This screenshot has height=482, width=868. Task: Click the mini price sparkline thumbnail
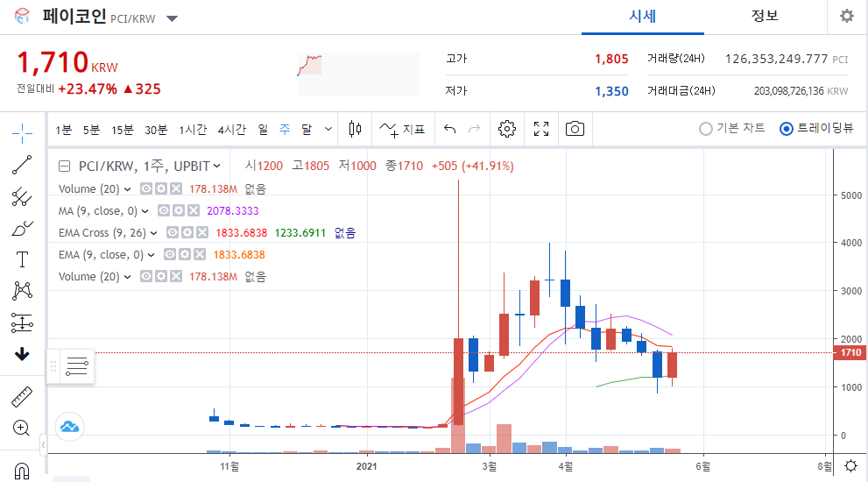(358, 74)
